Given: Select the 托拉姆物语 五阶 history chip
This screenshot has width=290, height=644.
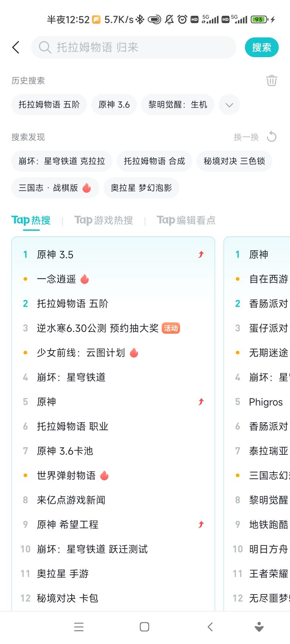Looking at the screenshot, I should 49,105.
